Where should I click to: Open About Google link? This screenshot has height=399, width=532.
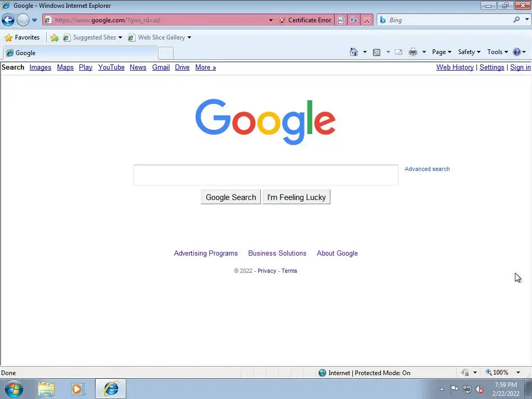337,254
